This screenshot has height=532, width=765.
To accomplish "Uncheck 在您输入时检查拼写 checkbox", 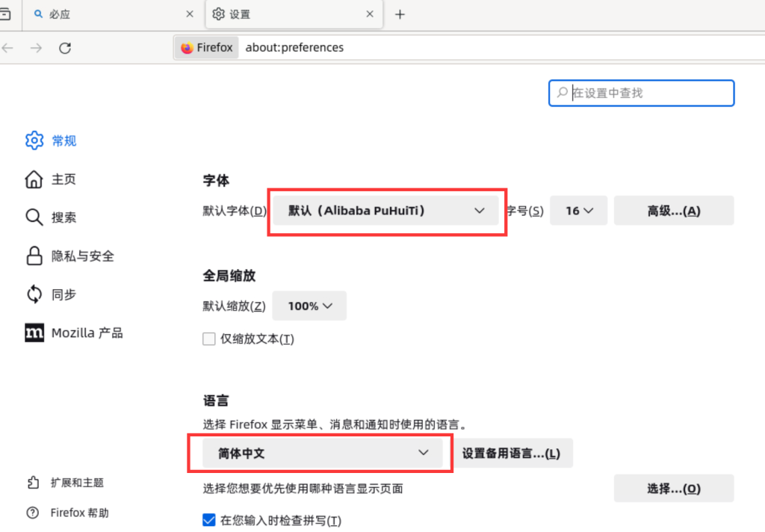I will pos(209,520).
